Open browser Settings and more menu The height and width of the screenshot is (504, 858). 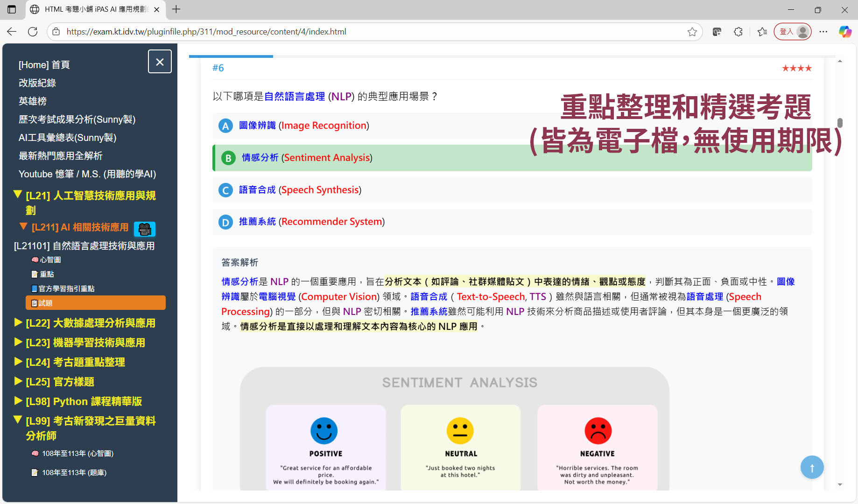pyautogui.click(x=823, y=32)
